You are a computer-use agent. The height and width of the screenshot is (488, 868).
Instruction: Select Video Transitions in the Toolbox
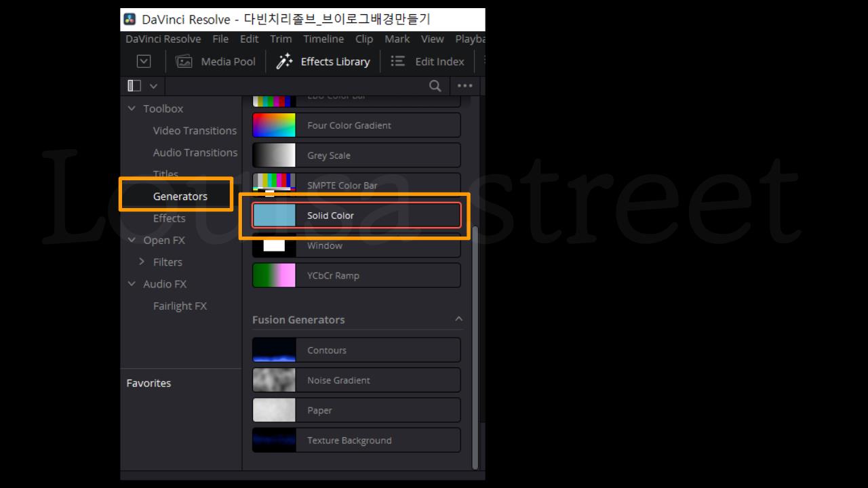pos(195,131)
